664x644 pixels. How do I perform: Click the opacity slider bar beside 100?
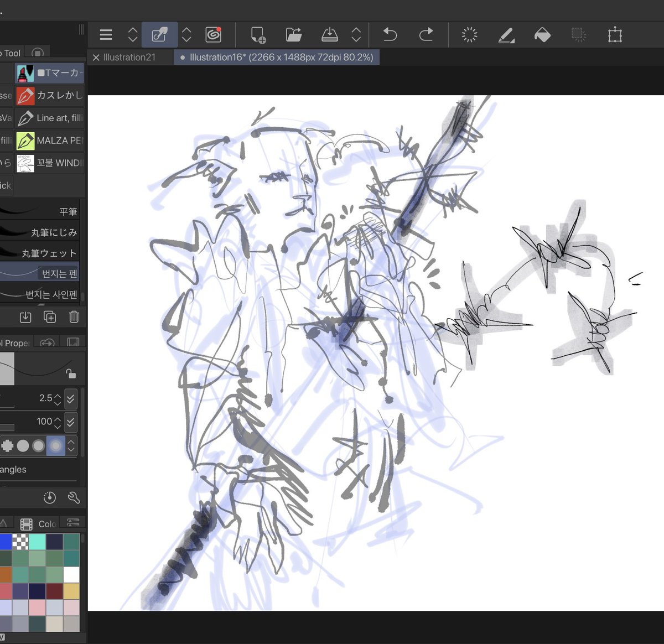pyautogui.click(x=7, y=427)
